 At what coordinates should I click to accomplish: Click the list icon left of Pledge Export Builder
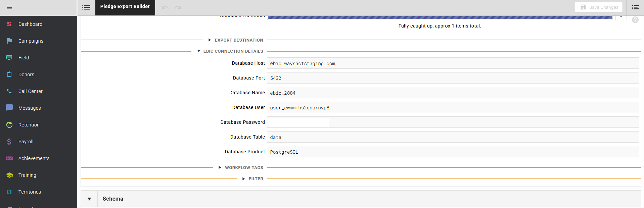coord(86,7)
